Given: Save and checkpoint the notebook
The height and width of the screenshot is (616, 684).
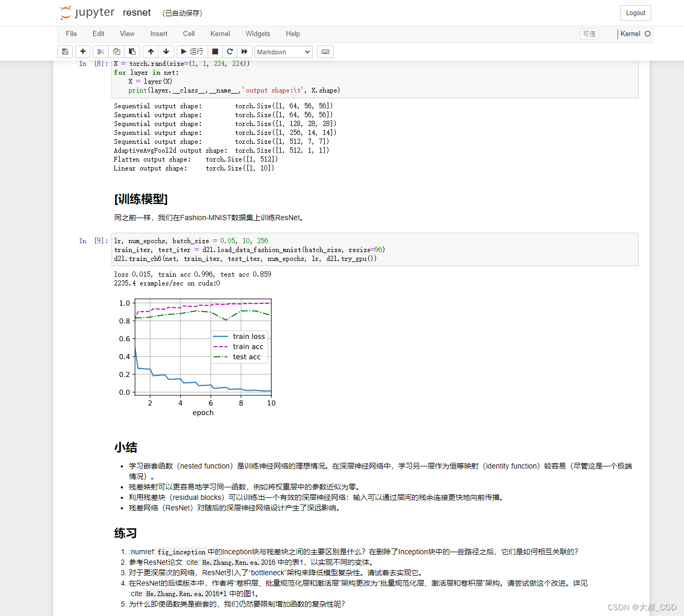Looking at the screenshot, I should [x=65, y=52].
